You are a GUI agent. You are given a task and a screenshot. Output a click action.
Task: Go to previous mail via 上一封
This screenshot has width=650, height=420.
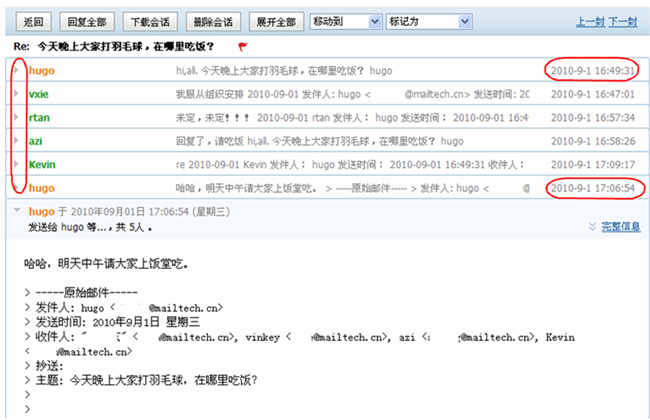click(590, 21)
